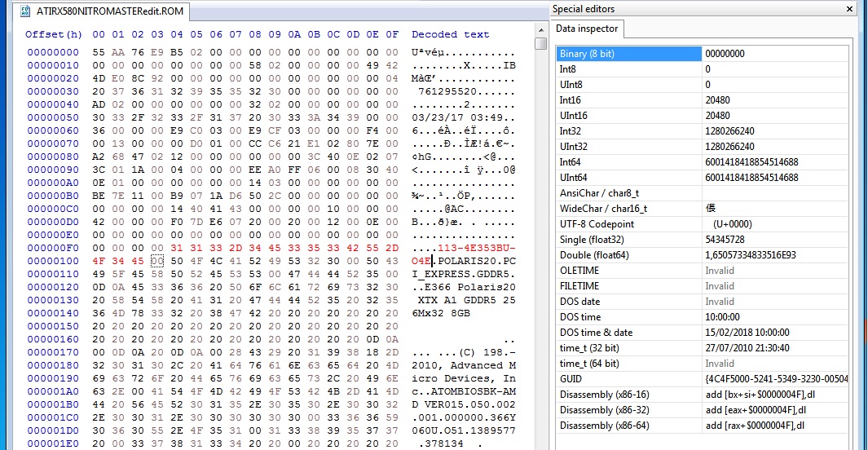Click the AnsiChar / char8_t row
The height and width of the screenshot is (450, 868).
click(x=702, y=193)
